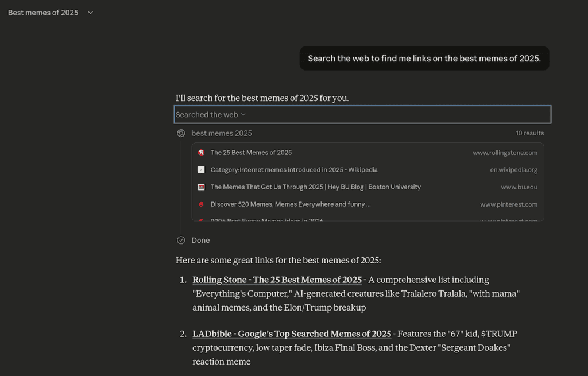Click the checkmark icon next to Done

pyautogui.click(x=181, y=241)
